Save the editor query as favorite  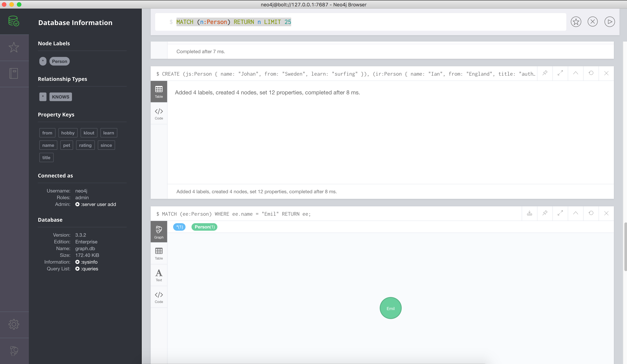(576, 22)
